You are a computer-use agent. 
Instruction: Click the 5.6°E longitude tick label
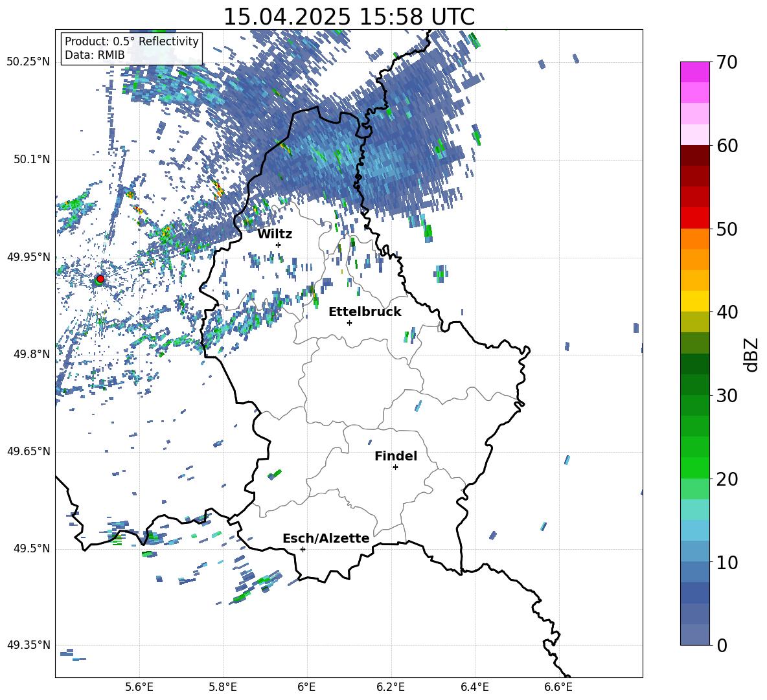click(139, 687)
